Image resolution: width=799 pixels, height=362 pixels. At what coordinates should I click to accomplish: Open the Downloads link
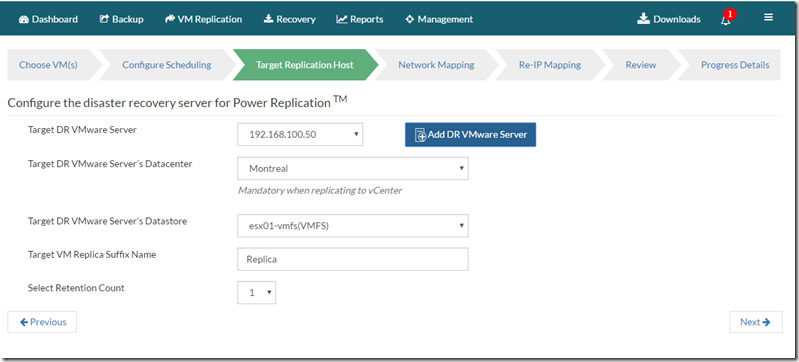click(x=669, y=19)
